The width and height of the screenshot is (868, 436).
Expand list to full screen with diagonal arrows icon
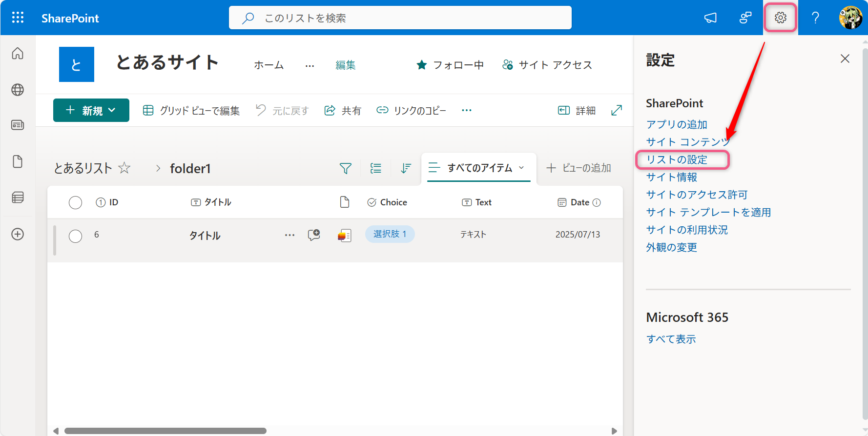coord(617,110)
